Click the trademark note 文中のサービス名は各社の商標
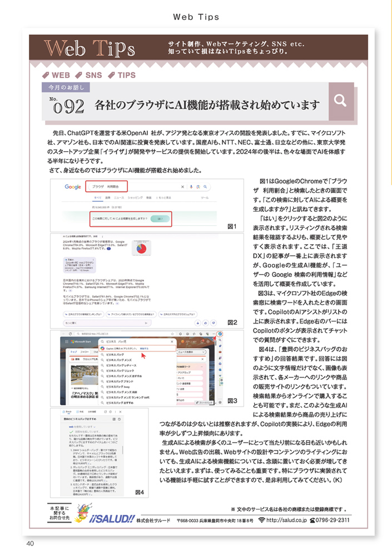The image size is (392, 556). tap(289, 509)
